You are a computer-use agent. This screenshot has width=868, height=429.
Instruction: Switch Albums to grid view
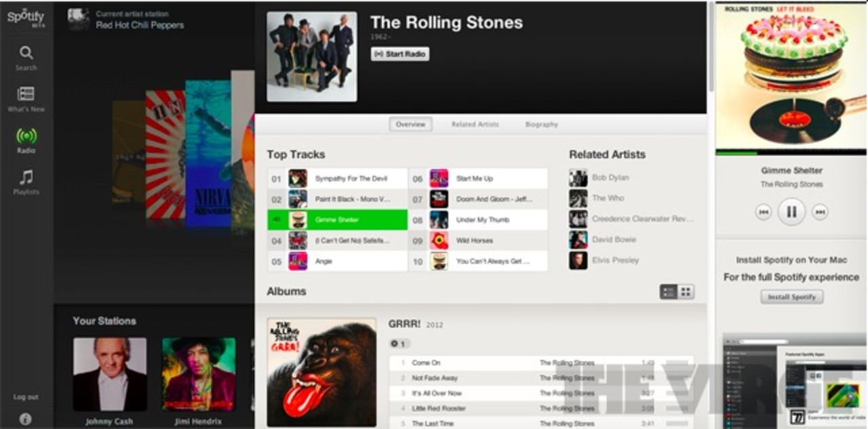[685, 291]
